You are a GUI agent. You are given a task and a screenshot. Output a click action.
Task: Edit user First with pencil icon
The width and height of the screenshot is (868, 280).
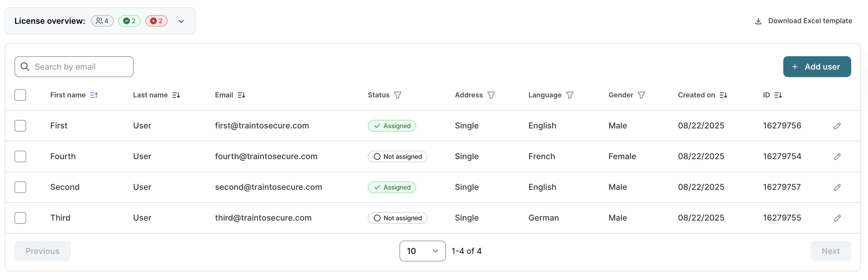[x=837, y=126]
